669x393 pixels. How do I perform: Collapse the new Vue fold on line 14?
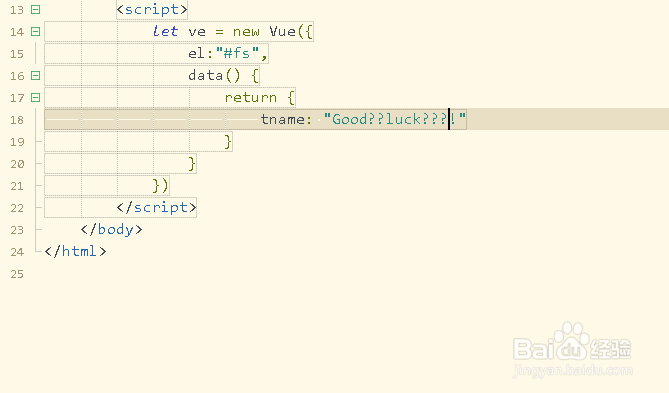point(35,32)
